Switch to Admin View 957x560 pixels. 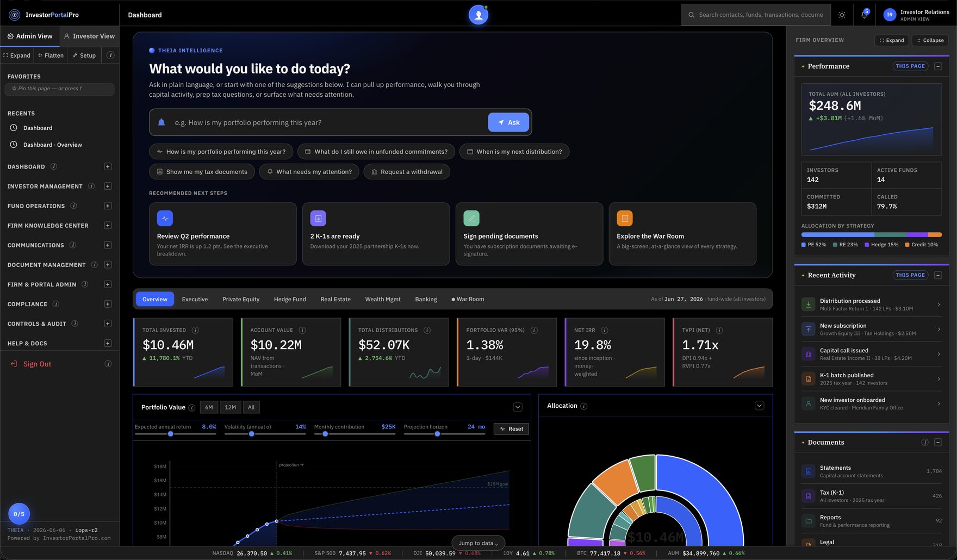30,36
